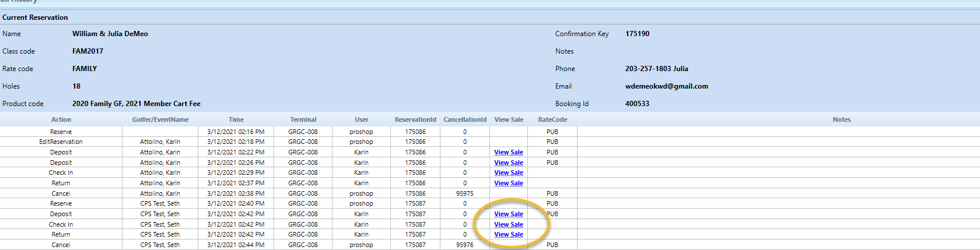Click the EditReservation action row
Viewport: 980px width, 250px height.
(61, 142)
